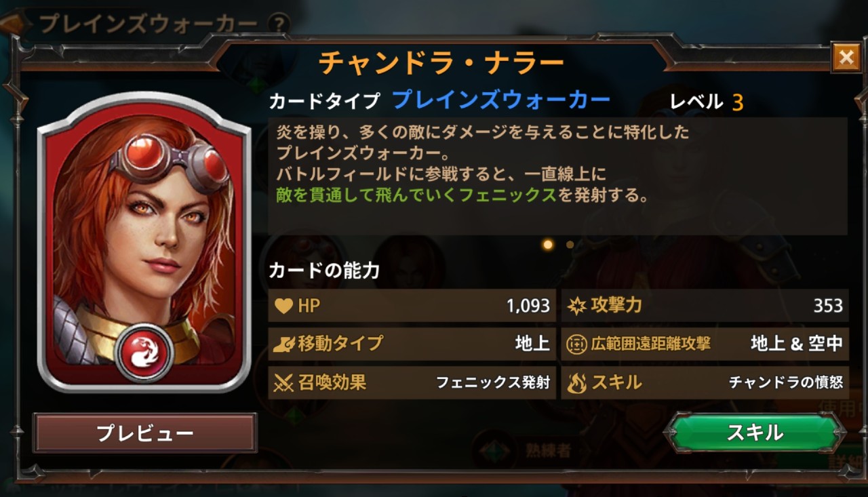Click the フェニックス発射 summon effect row
This screenshot has width=868, height=497.
[x=412, y=383]
